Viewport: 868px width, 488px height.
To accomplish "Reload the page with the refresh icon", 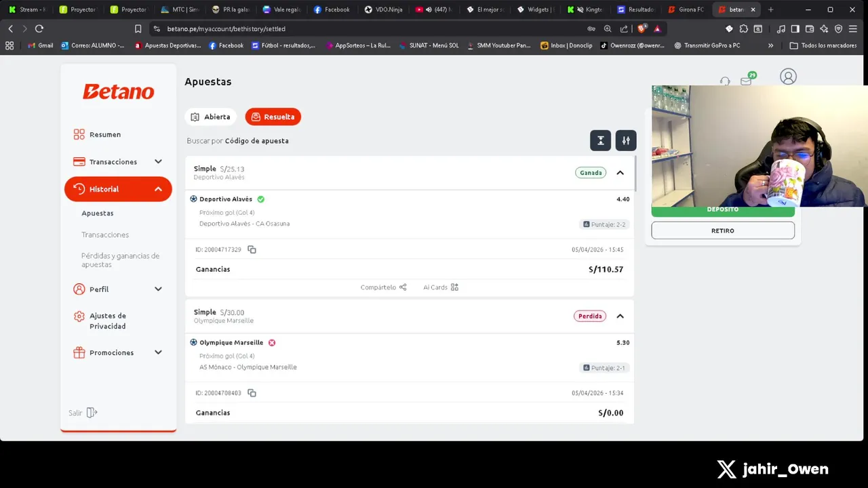I will (39, 28).
